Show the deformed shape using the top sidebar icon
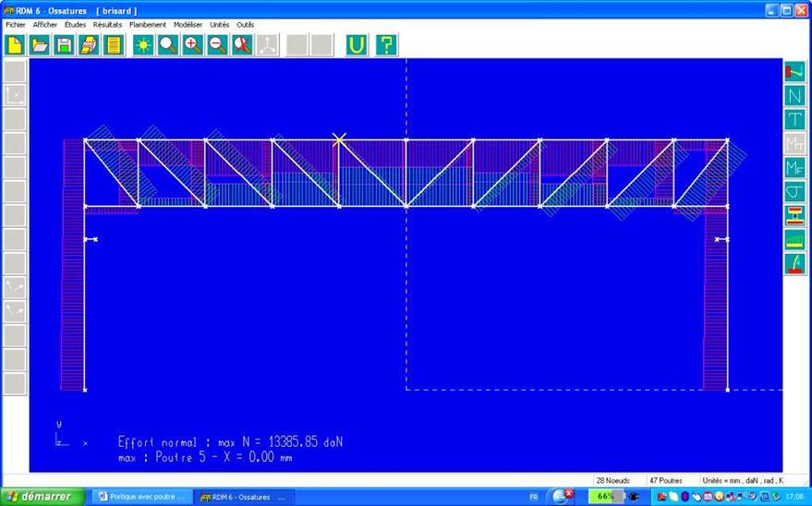 point(794,71)
